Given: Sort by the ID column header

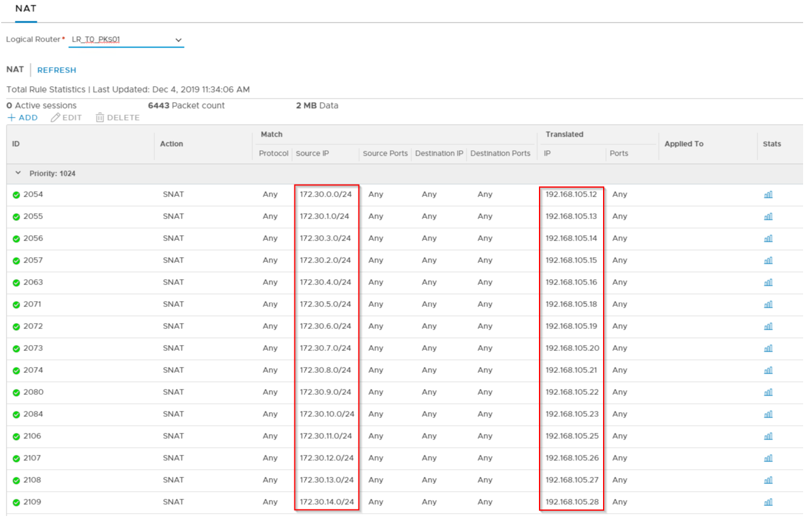Looking at the screenshot, I should (16, 144).
